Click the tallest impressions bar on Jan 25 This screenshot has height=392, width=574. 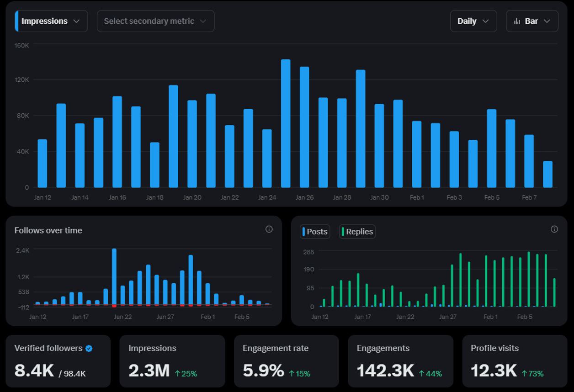[286, 123]
